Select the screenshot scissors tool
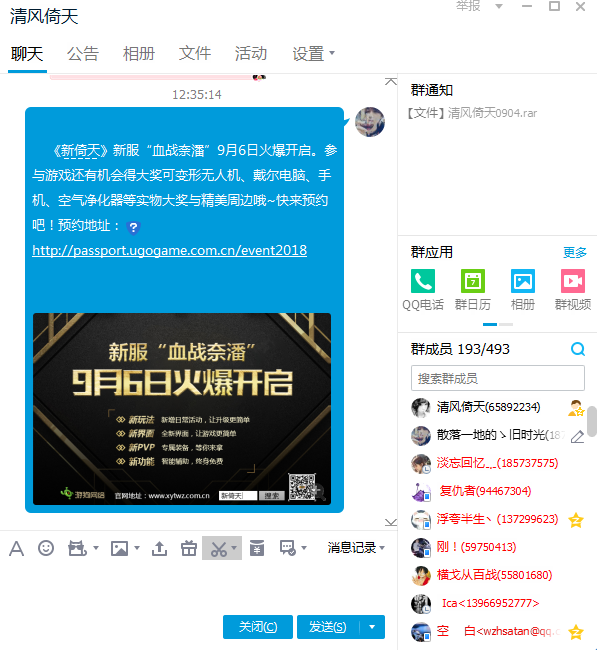Image resolution: width=597 pixels, height=650 pixels. (218, 549)
